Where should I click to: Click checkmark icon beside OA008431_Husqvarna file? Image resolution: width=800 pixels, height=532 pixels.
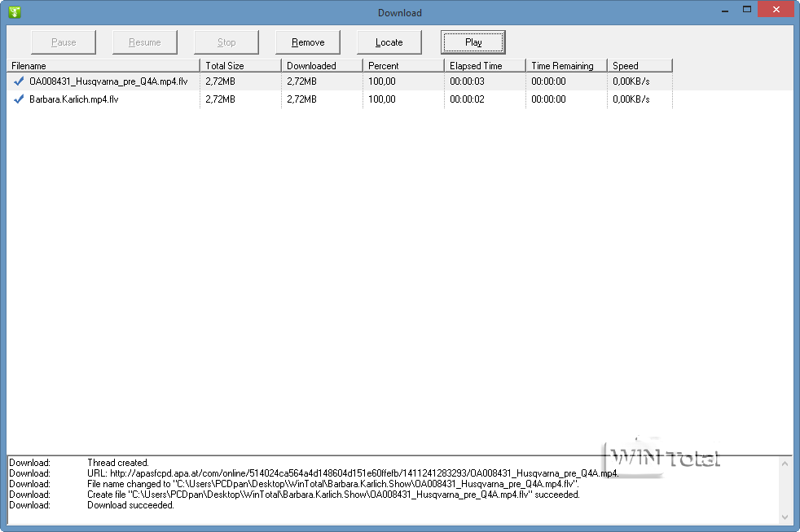pyautogui.click(x=19, y=81)
